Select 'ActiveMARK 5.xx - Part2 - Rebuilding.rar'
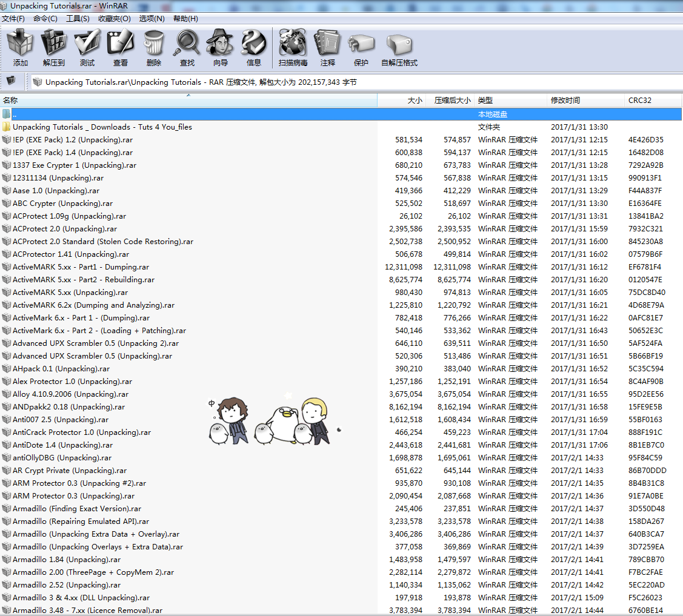 (x=84, y=279)
